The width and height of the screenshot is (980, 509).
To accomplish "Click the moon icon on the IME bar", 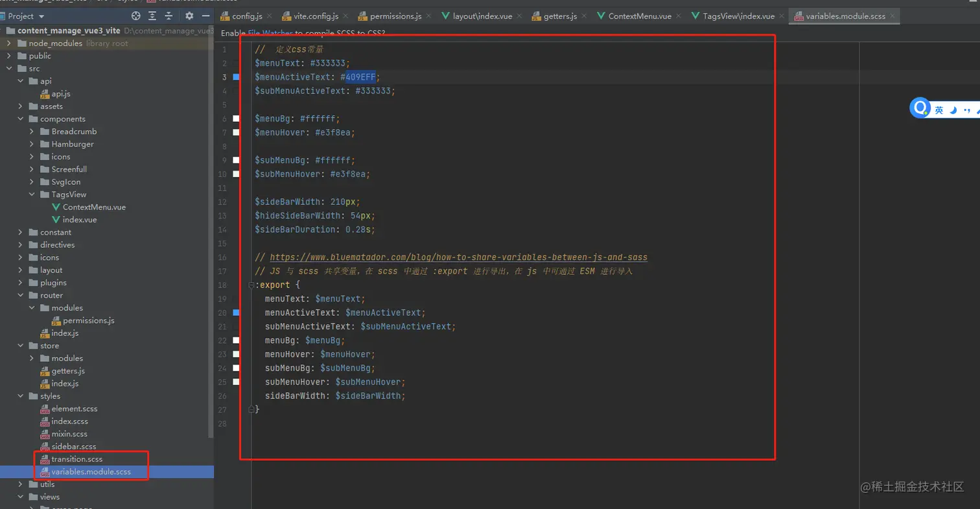I will click(953, 111).
